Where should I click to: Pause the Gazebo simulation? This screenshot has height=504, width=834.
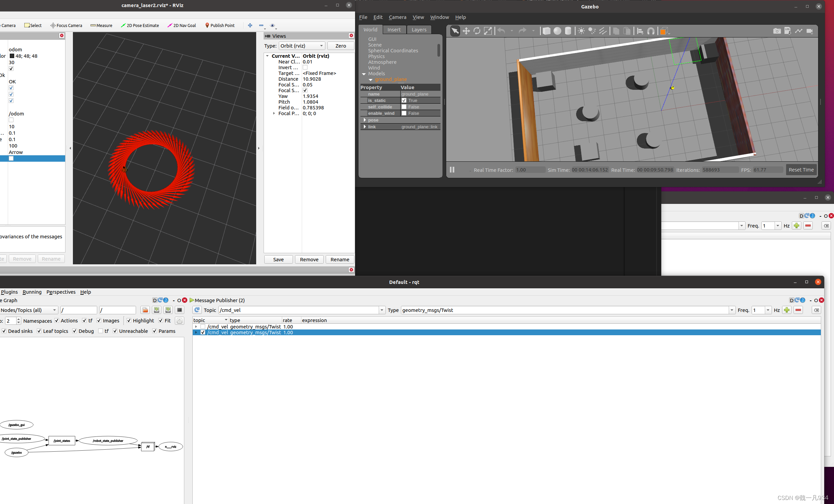(x=452, y=169)
